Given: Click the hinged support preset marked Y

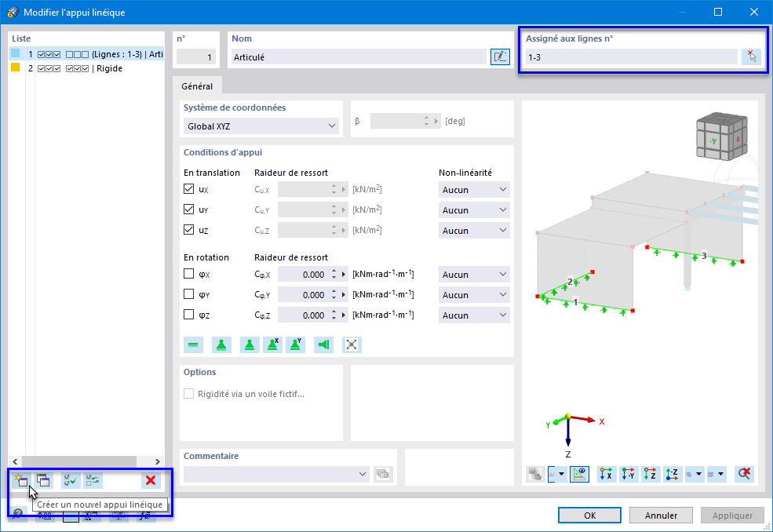Looking at the screenshot, I should (x=295, y=344).
